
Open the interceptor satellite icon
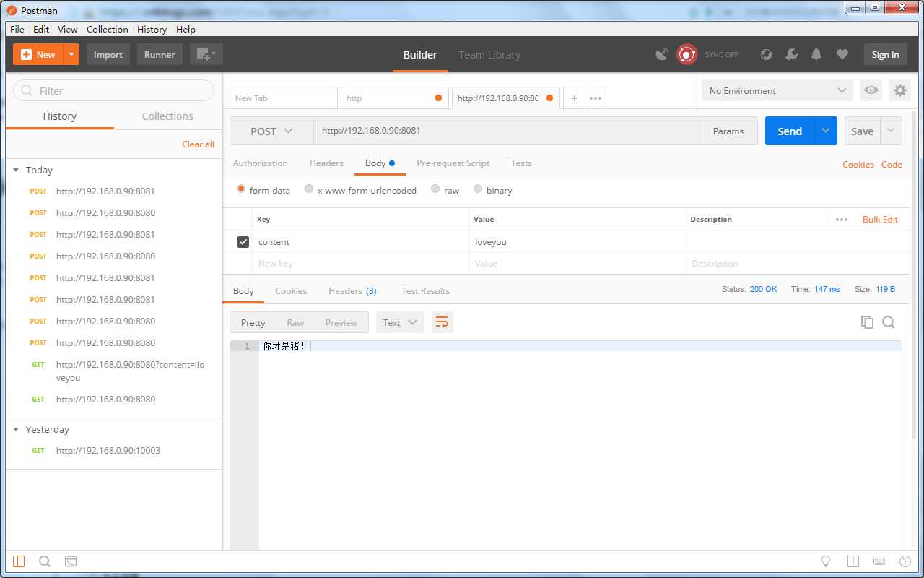click(661, 54)
